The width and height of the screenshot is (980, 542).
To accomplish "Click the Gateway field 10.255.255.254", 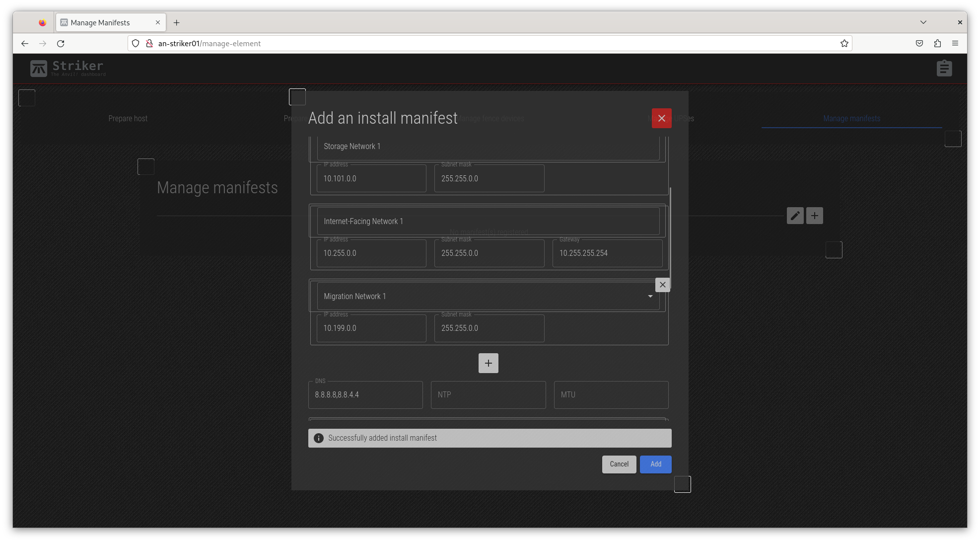I will point(607,253).
